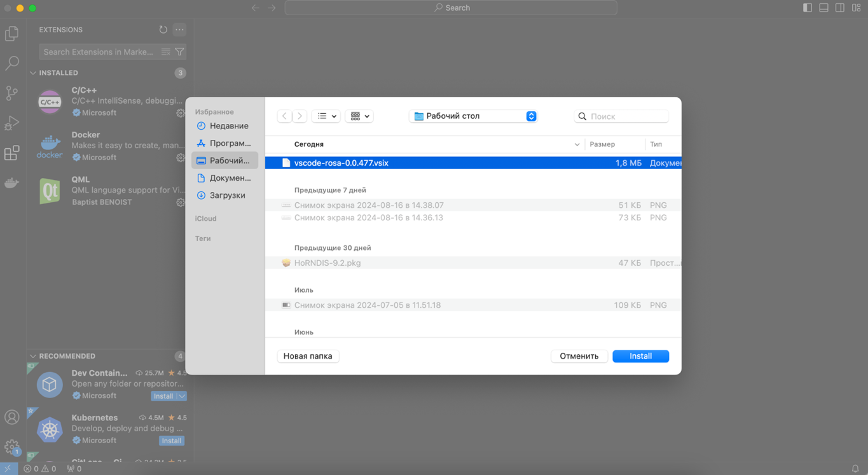Open the list view options dropdown
Image resolution: width=868 pixels, height=475 pixels.
326,116
